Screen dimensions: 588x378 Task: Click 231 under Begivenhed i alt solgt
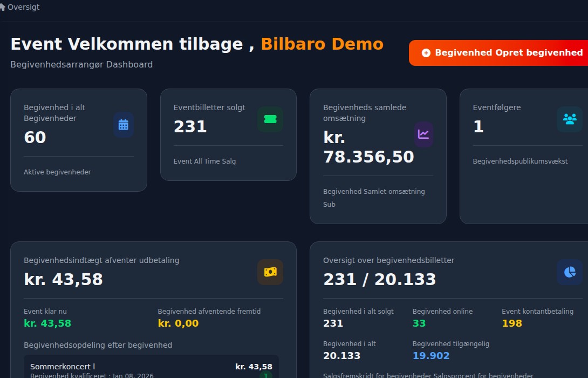tap(333, 323)
